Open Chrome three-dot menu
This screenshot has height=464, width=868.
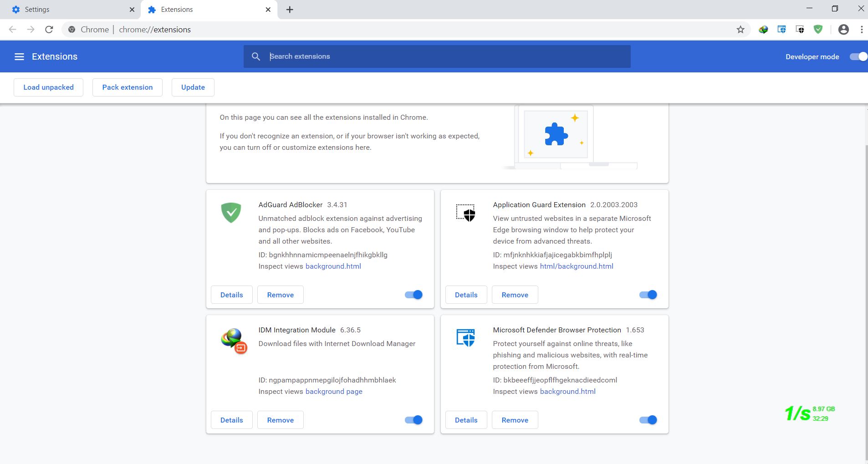(862, 30)
